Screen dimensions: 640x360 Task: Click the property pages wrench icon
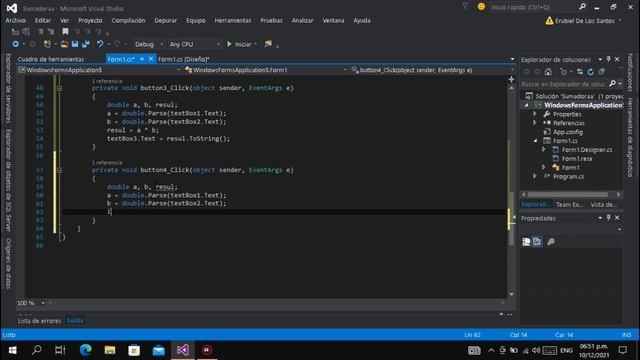click(551, 242)
